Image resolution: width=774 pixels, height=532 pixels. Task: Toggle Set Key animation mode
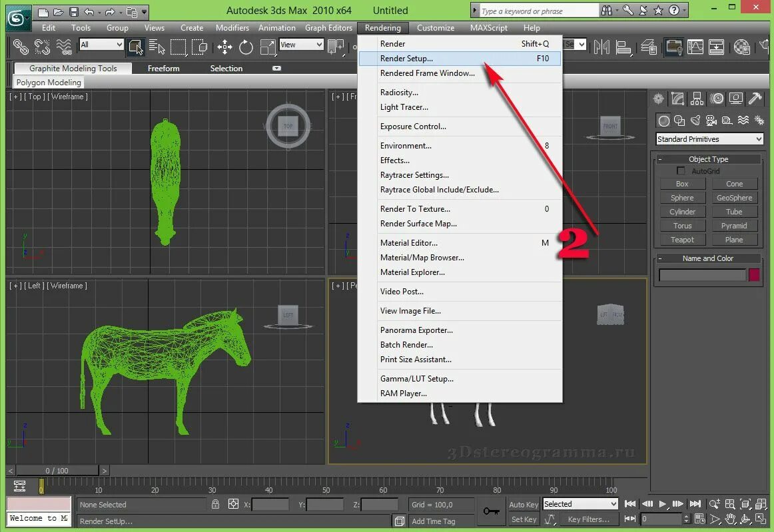pyautogui.click(x=524, y=519)
